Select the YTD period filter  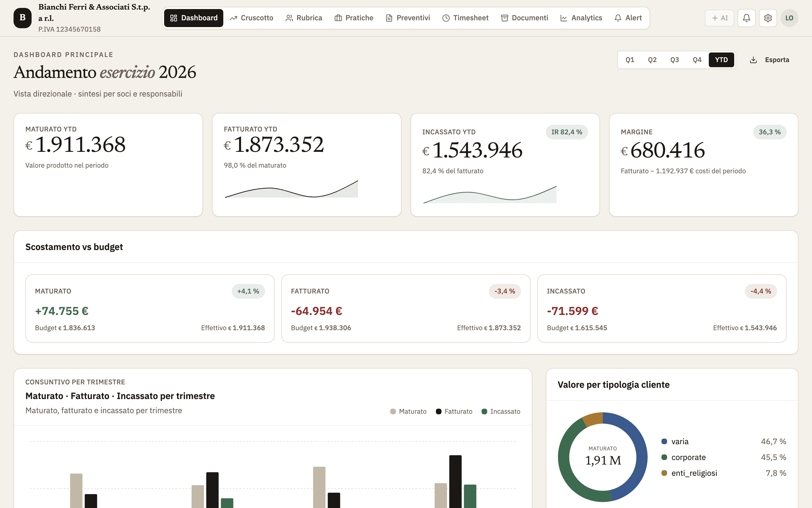pos(721,60)
